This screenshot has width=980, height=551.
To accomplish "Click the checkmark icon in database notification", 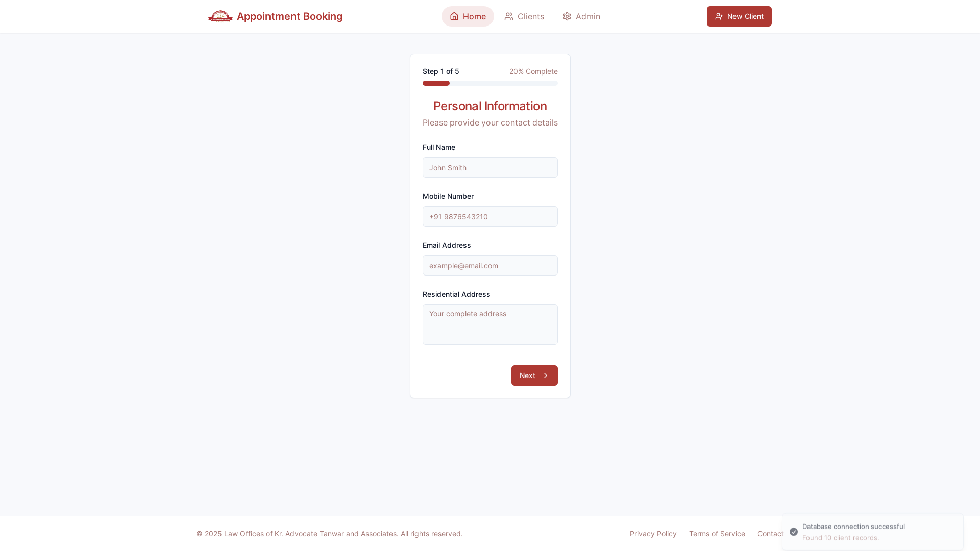I will [794, 532].
